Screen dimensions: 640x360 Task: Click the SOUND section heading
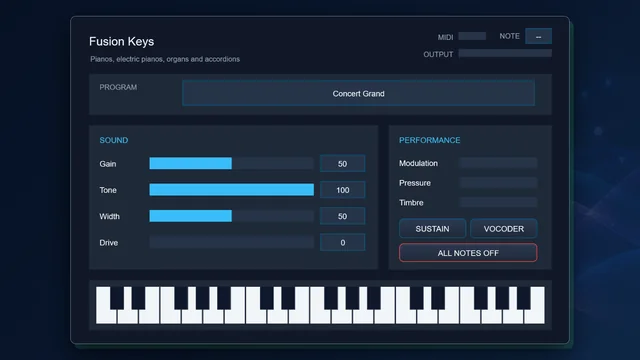114,140
